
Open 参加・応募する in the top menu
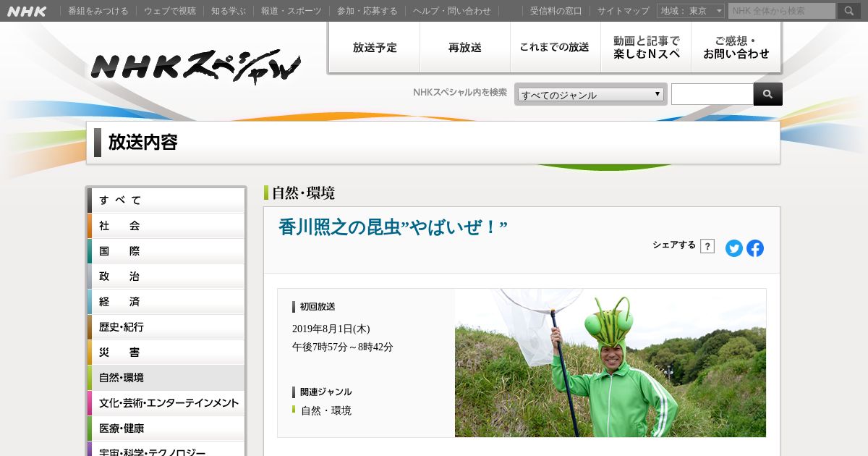[367, 11]
